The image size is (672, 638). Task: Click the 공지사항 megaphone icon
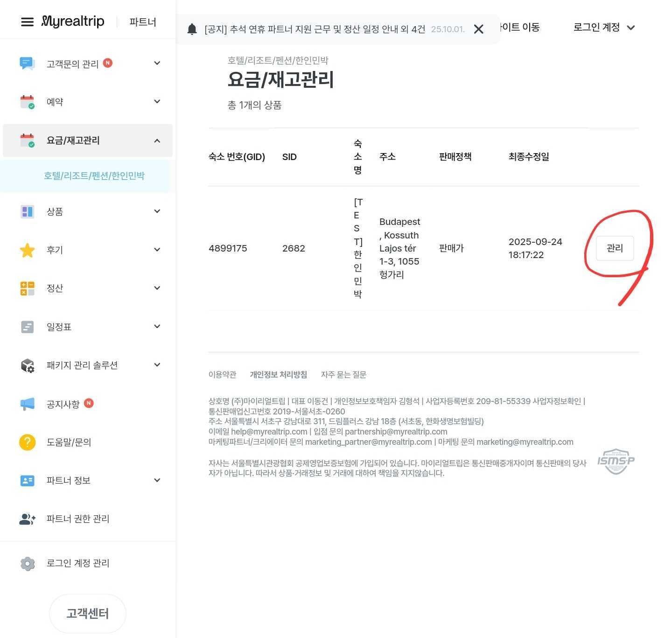click(x=27, y=404)
